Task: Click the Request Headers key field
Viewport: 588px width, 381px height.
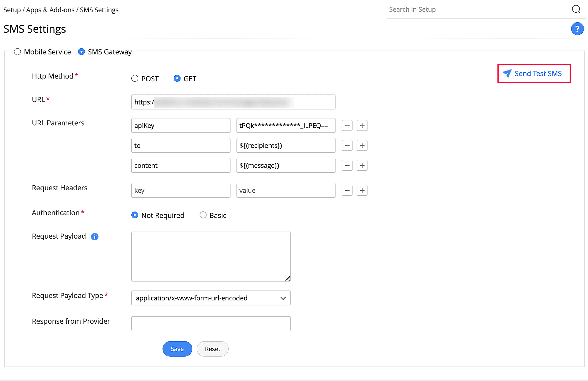Action: click(181, 191)
